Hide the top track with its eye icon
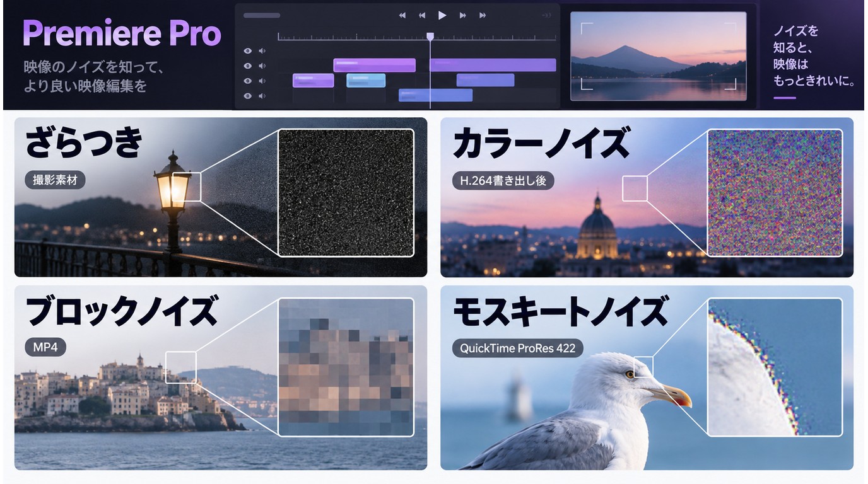Screen dimensions: 868x484 tap(248, 51)
